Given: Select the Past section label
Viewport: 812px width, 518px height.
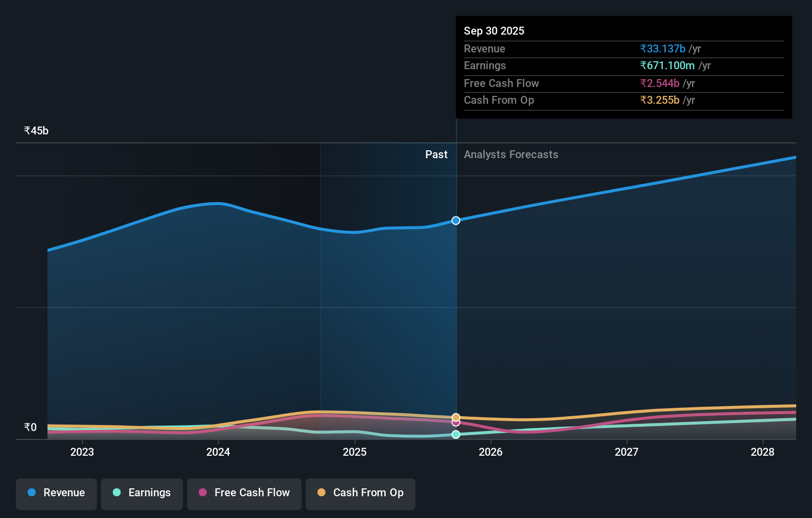Looking at the screenshot, I should (436, 154).
